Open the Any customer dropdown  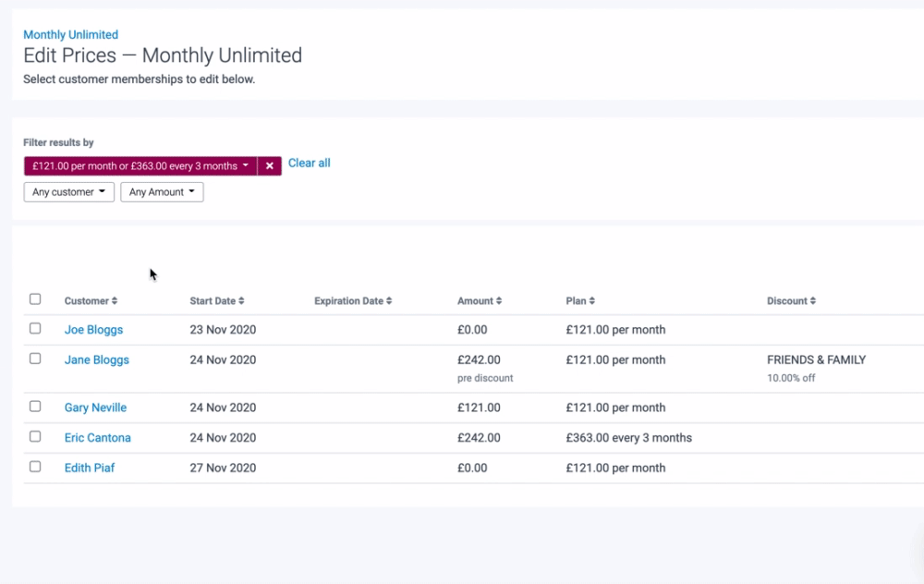(68, 192)
